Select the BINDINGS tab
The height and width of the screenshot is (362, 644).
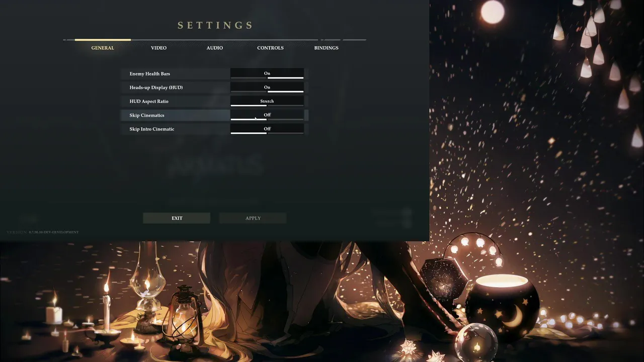(326, 48)
